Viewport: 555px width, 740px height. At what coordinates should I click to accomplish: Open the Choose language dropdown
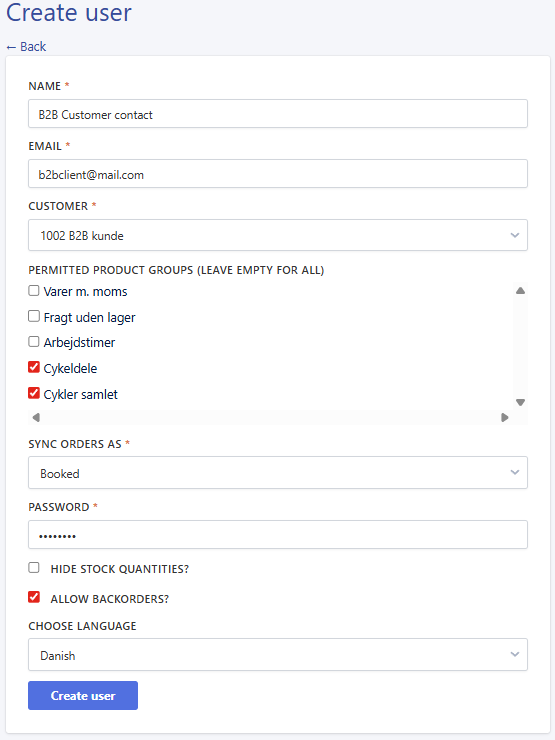[x=278, y=655]
